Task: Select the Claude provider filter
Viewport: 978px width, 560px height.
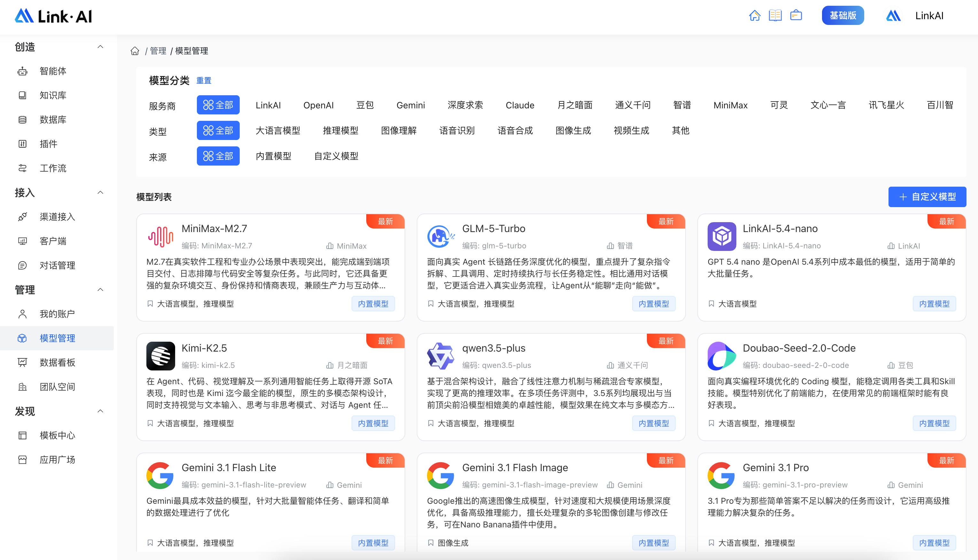Action: [x=520, y=105]
